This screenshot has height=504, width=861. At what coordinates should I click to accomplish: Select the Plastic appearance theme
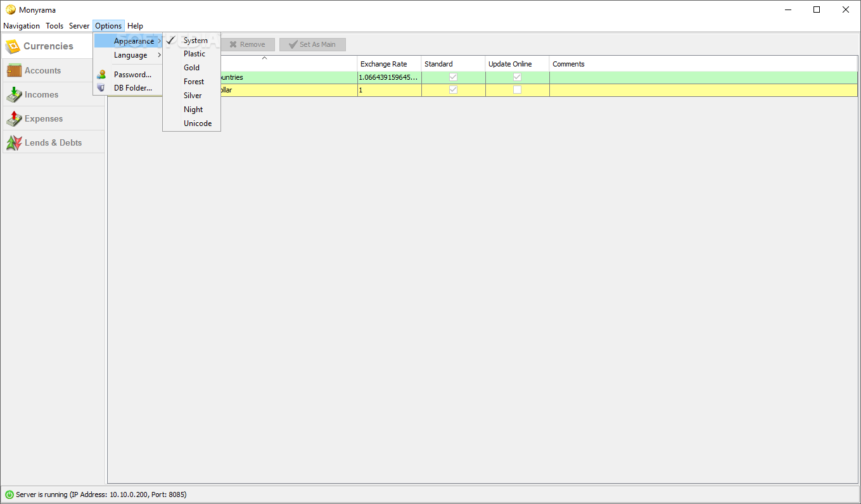click(x=191, y=54)
